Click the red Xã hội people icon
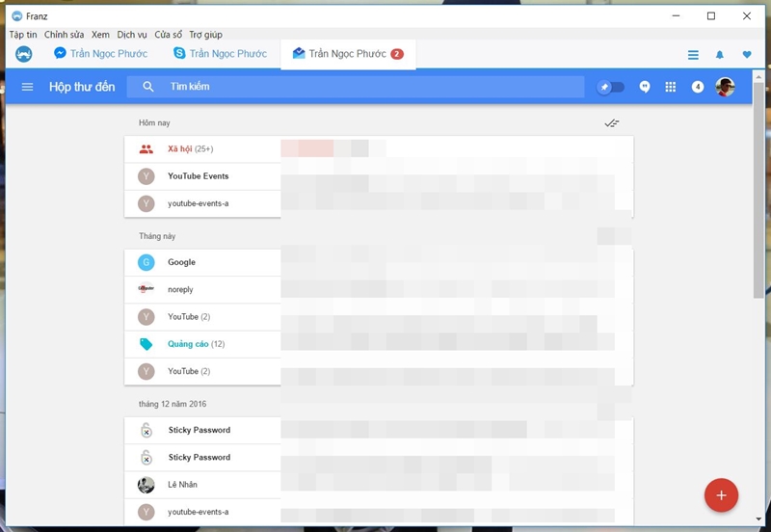The width and height of the screenshot is (771, 532). point(146,149)
